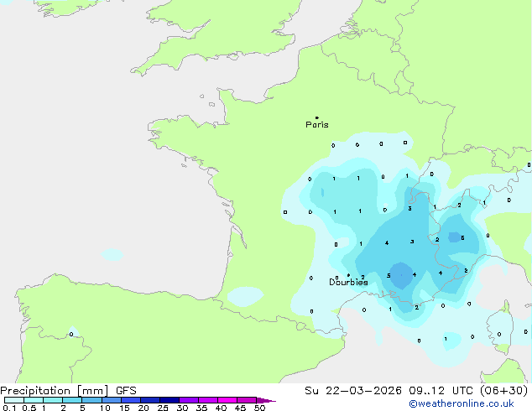Click the legend value label 15
532x411 pixels.
[x=124, y=408]
